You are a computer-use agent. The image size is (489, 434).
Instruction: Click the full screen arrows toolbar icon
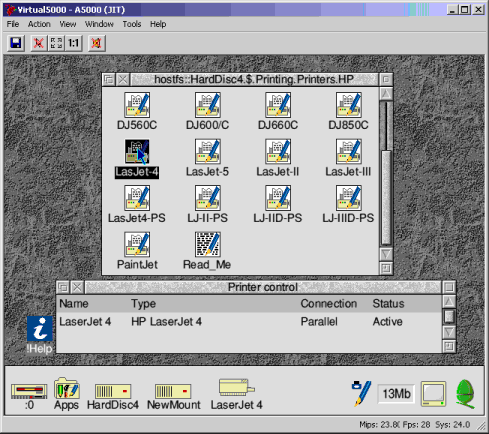pyautogui.click(x=56, y=43)
